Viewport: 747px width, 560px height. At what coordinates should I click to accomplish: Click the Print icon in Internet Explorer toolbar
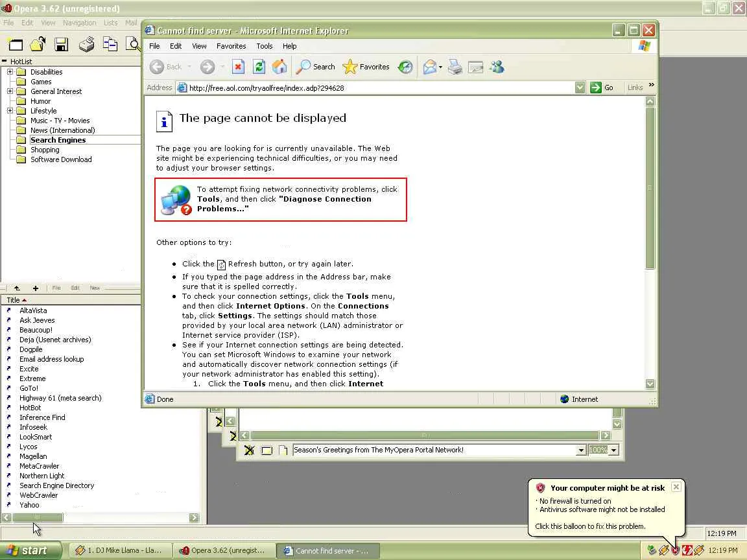(455, 67)
